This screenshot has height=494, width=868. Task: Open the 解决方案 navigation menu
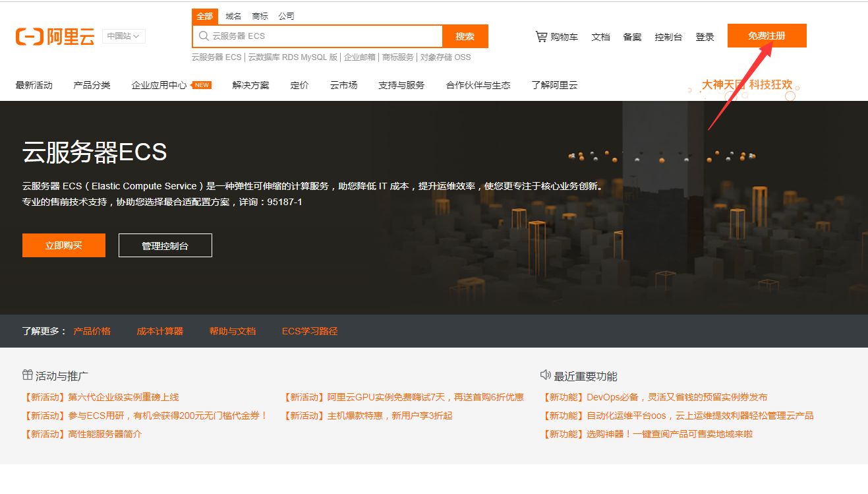click(x=250, y=85)
